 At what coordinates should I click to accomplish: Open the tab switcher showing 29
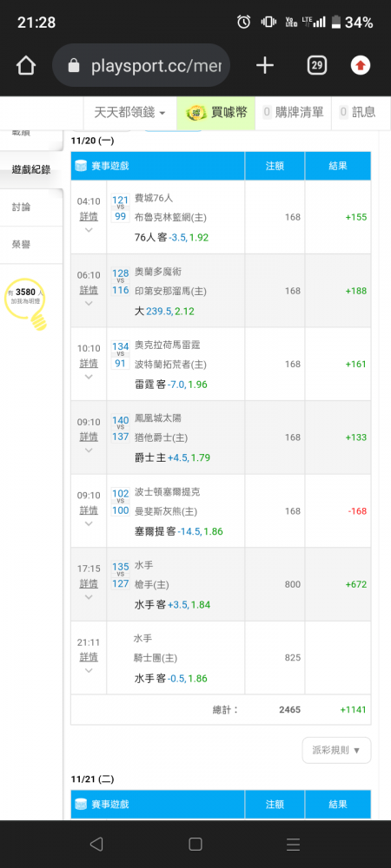[x=317, y=66]
